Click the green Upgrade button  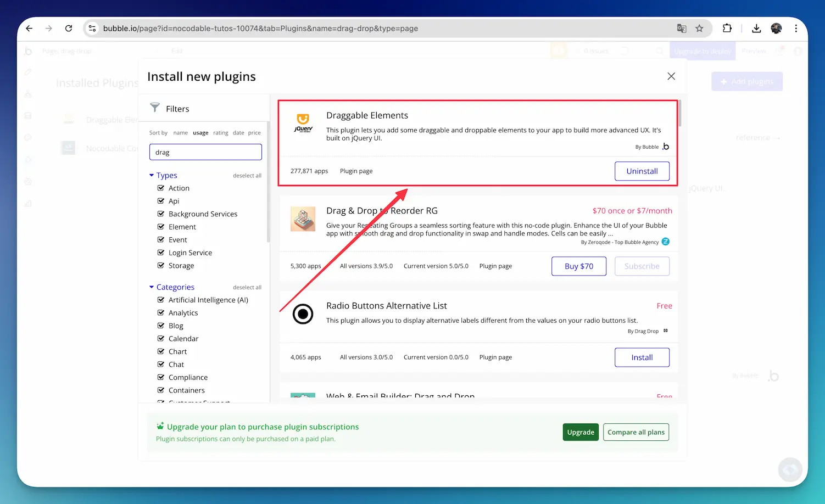[581, 432]
